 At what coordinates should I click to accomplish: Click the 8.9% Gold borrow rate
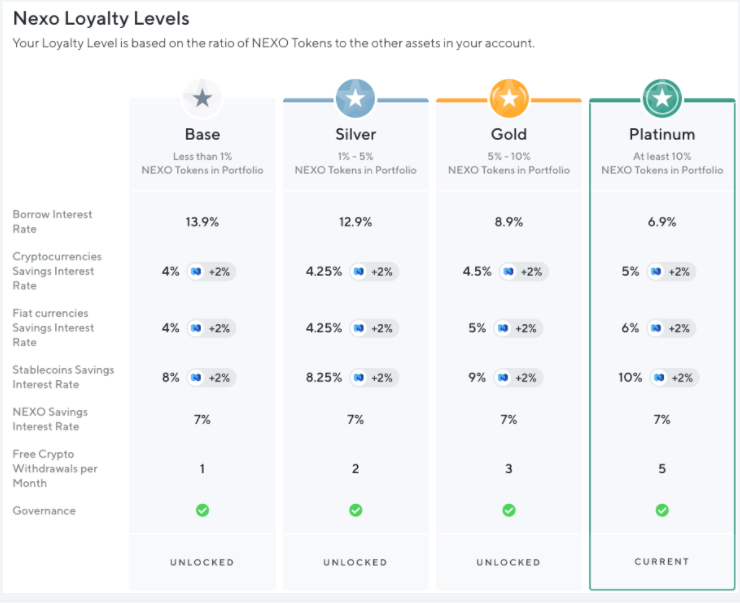[509, 222]
